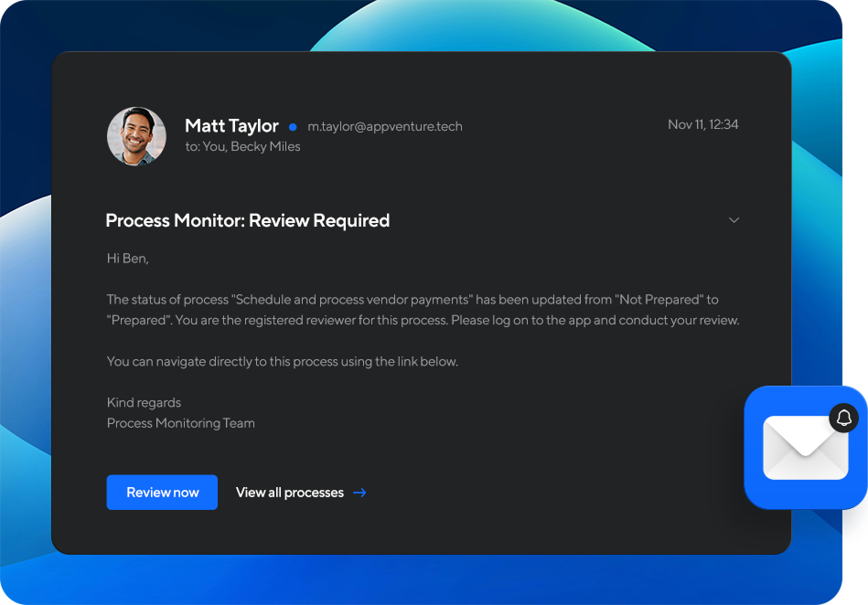Click the blue status dot beside Matt Taylor
This screenshot has height=605, width=868.
293,127
